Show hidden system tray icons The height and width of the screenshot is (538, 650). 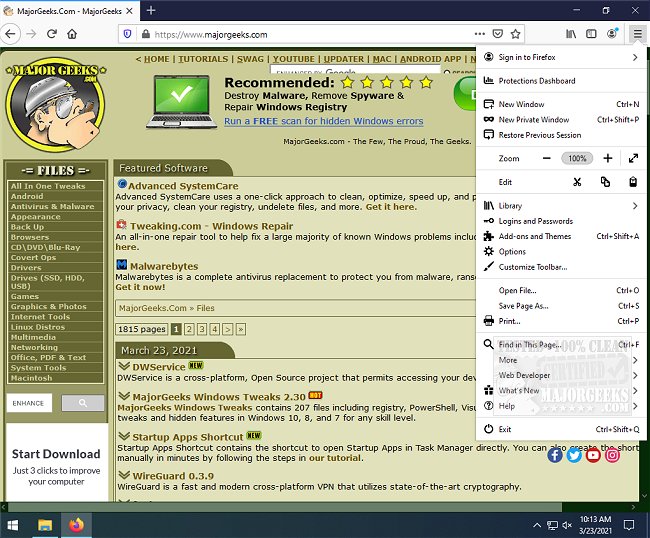[537, 526]
